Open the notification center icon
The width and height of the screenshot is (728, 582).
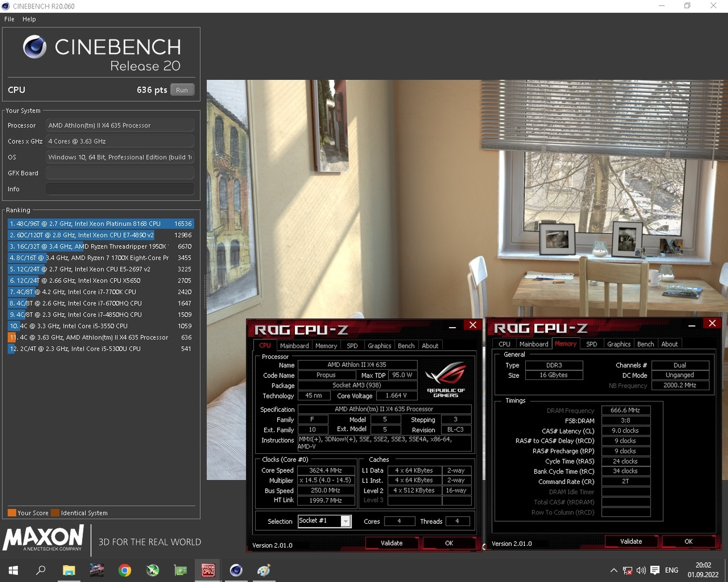point(655,570)
